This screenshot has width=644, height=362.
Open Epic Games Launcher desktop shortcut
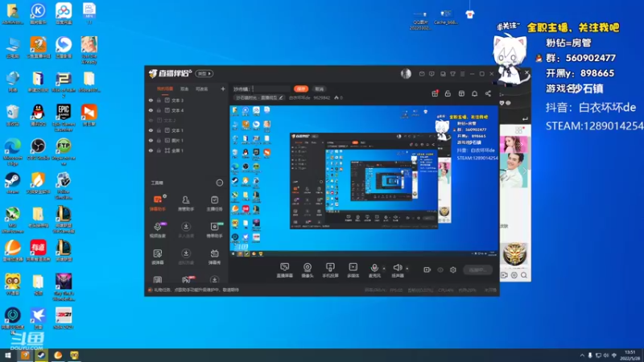pos(64,117)
